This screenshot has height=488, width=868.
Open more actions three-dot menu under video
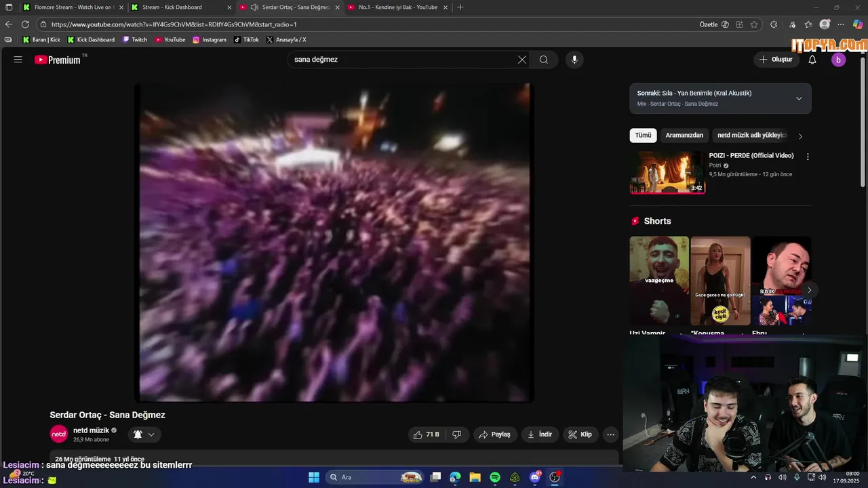click(611, 434)
